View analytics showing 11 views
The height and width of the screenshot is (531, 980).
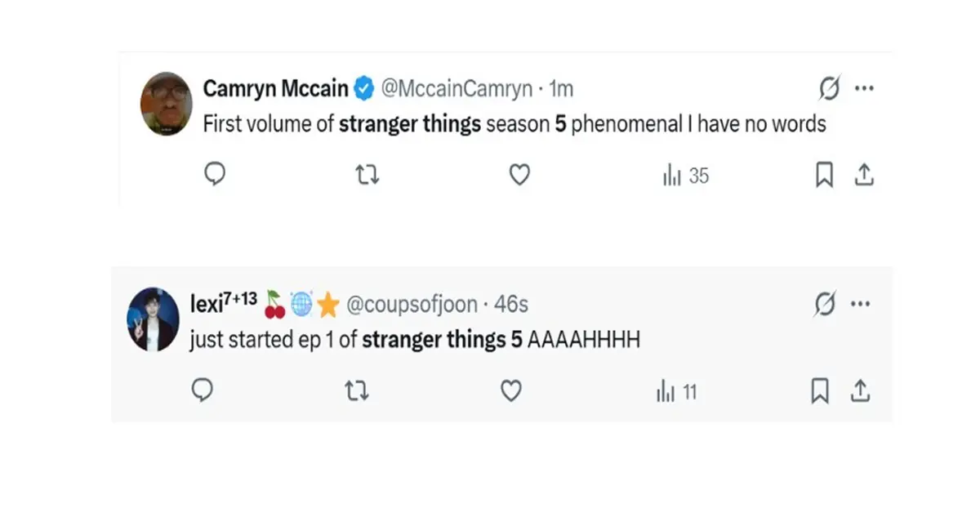(x=676, y=393)
